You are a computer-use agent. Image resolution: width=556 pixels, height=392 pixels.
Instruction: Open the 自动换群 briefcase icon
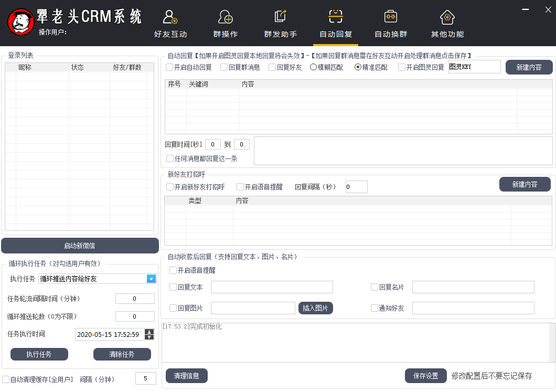(391, 17)
